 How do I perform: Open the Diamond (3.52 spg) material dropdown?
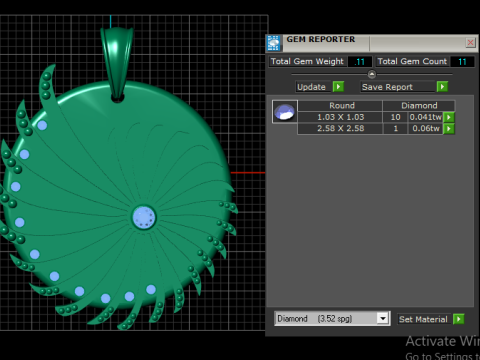(x=383, y=318)
